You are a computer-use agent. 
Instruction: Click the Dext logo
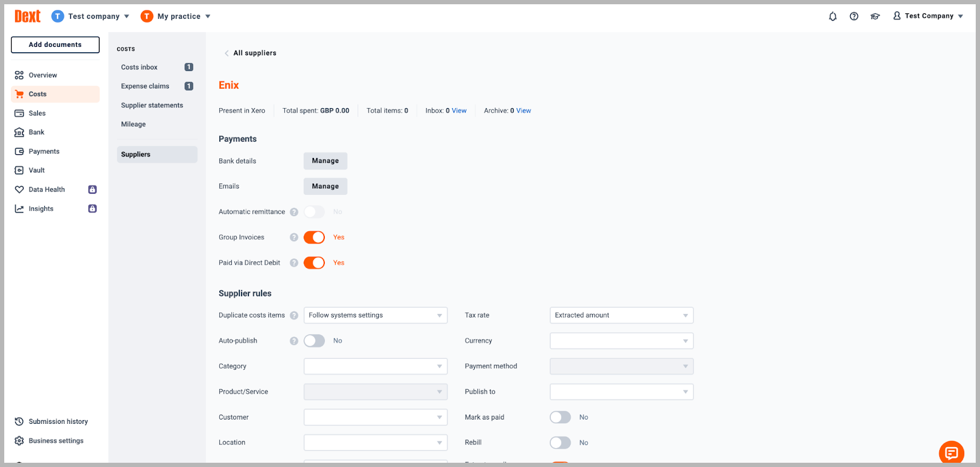pos(27,16)
